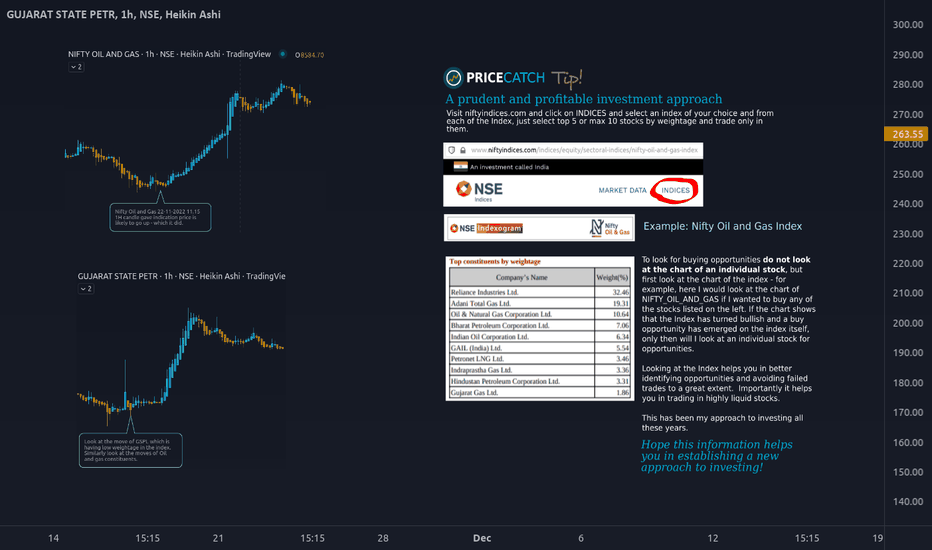932x550 pixels.
Task: Click the shield icon in the address bar
Action: click(452, 150)
